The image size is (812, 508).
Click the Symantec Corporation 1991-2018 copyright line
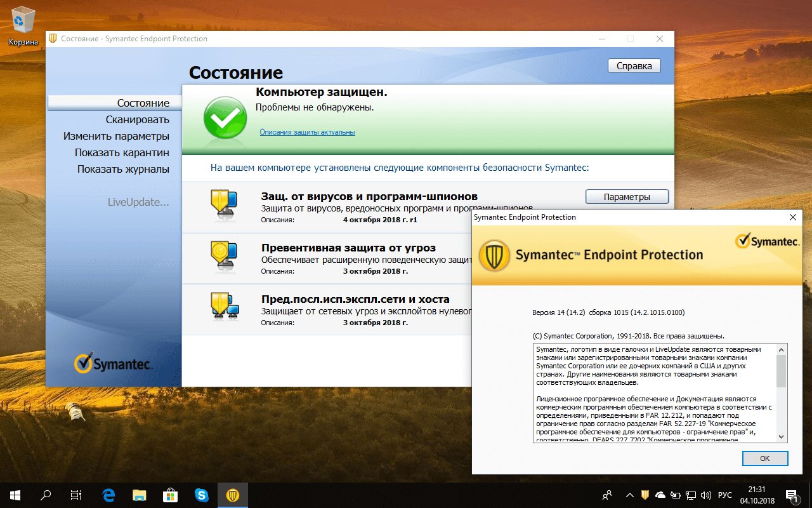click(x=628, y=336)
